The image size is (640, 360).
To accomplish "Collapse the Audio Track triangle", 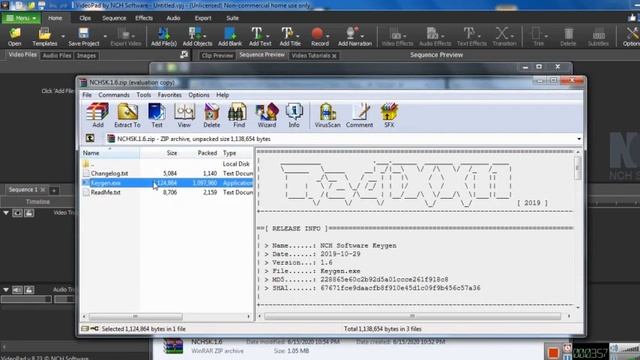I will point(6,289).
